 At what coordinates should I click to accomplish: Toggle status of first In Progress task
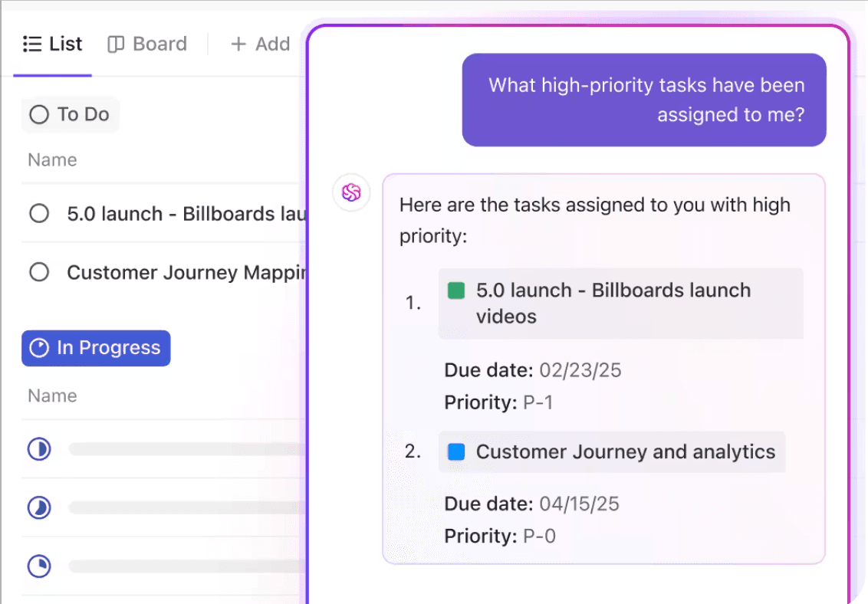[x=39, y=449]
